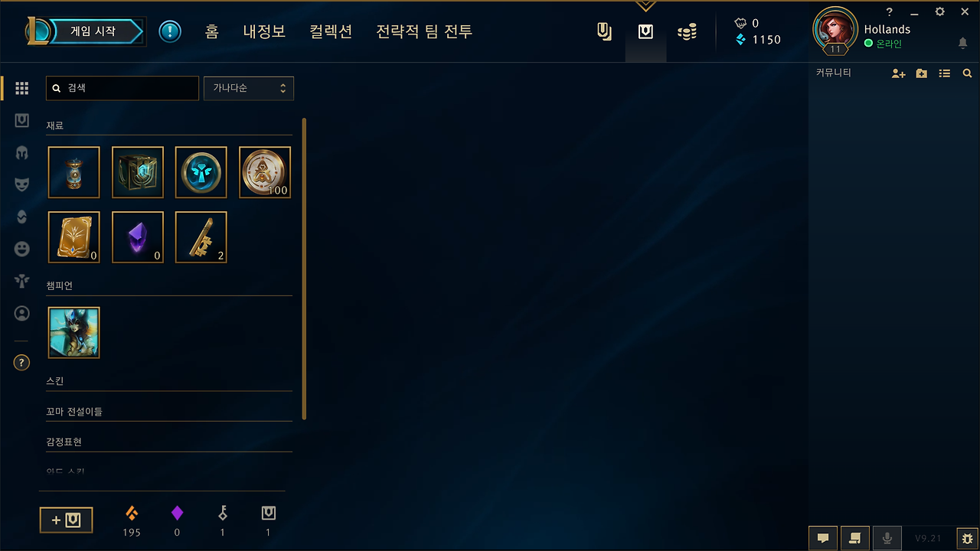The height and width of the screenshot is (551, 980).
Task: Go to the 컬렉션 tab
Action: 331,31
